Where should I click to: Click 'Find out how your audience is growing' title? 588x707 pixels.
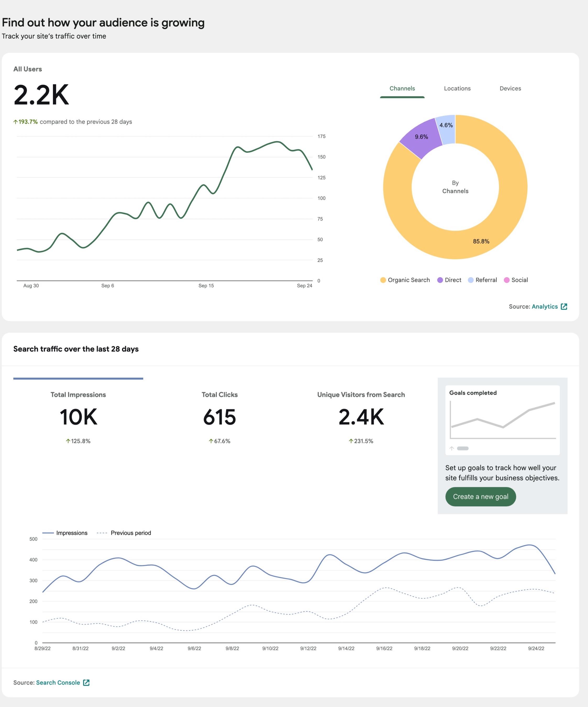(x=103, y=23)
